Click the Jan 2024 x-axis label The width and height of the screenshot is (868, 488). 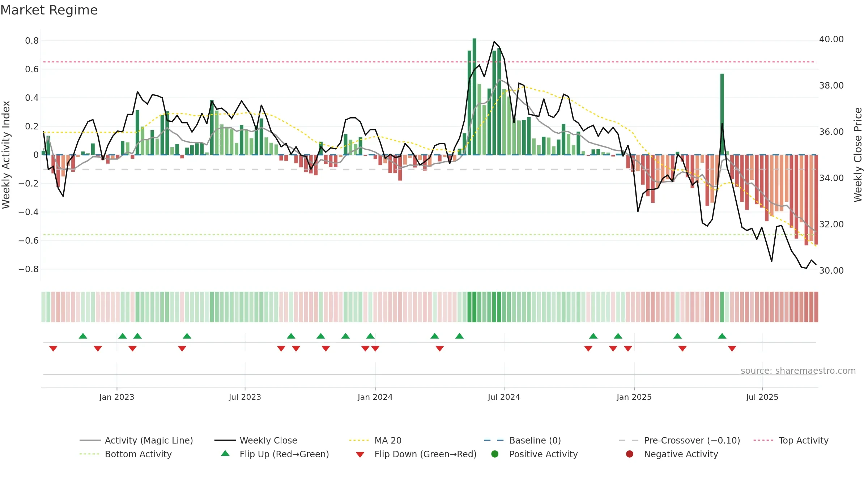(375, 397)
